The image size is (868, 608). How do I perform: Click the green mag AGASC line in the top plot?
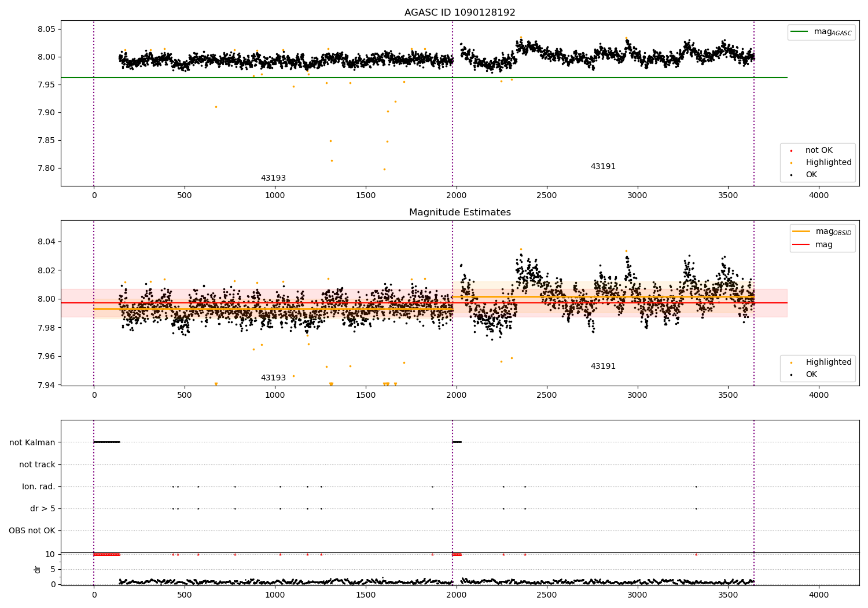pos(424,78)
